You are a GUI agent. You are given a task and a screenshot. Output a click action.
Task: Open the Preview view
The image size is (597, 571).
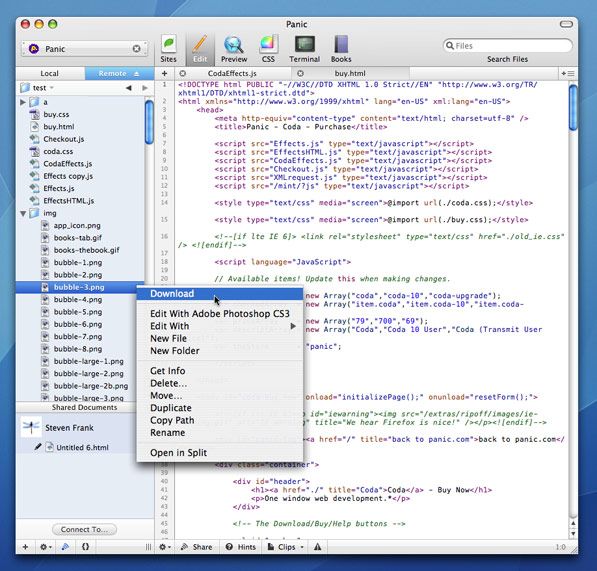point(234,49)
